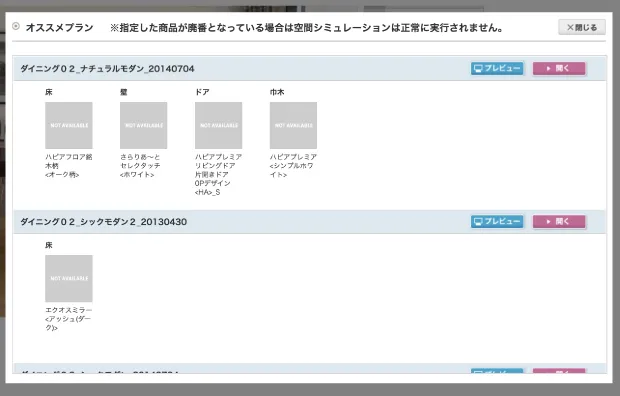This screenshot has height=396, width=620.
Task: Click the ドア category heading
Action: point(202,92)
